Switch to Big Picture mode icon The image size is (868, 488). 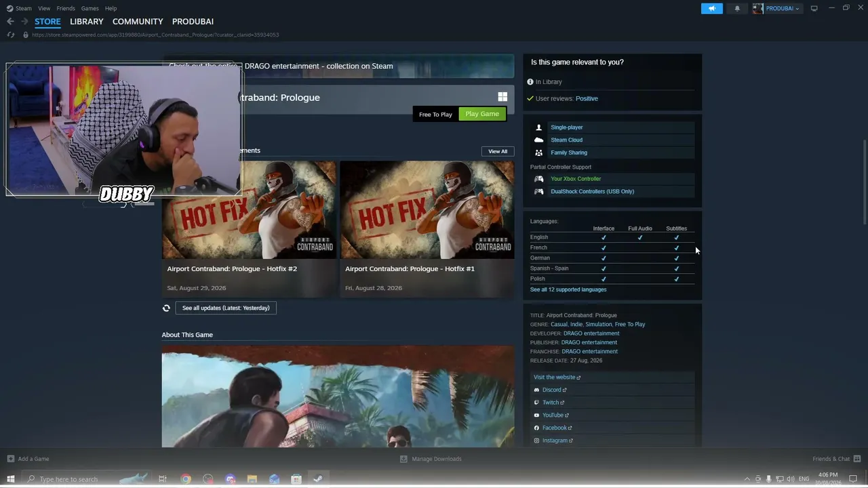click(814, 8)
